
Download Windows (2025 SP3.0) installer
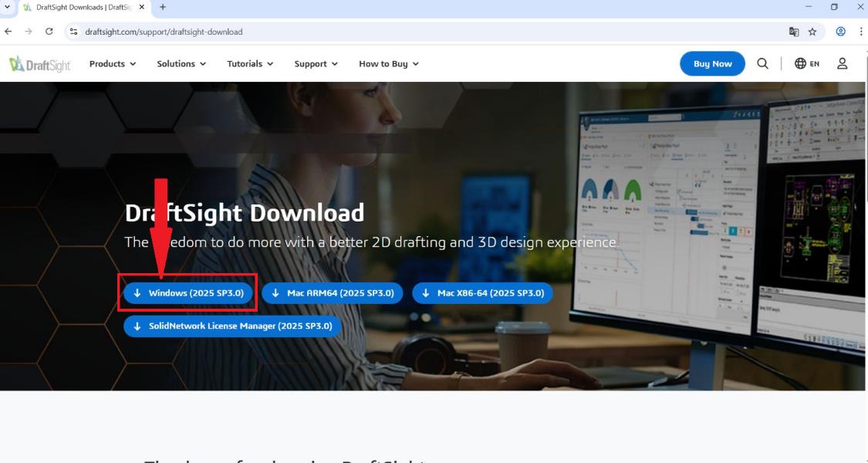pos(188,293)
